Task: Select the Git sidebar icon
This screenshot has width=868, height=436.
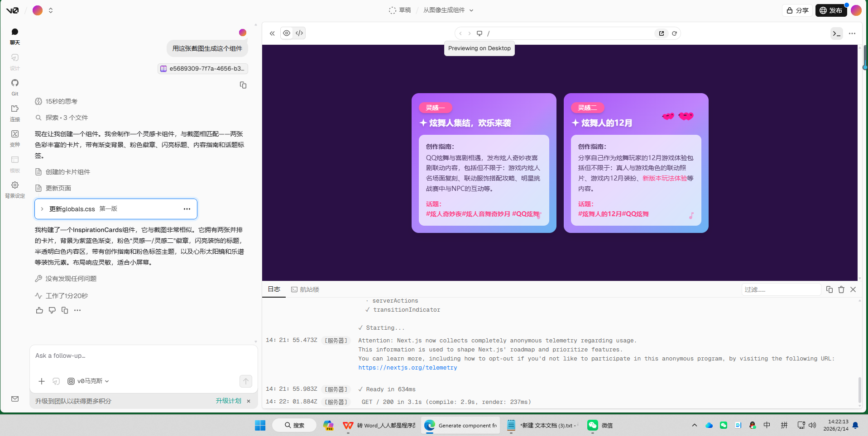Action: [x=14, y=86]
